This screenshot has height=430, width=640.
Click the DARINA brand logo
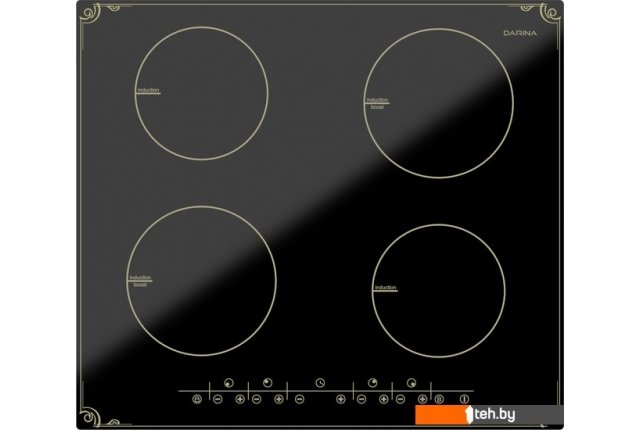[517, 35]
